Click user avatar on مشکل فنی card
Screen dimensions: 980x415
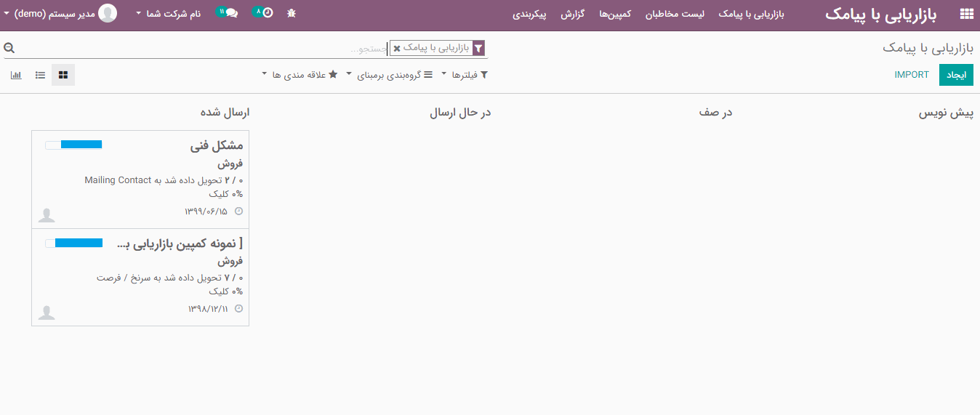tap(47, 215)
